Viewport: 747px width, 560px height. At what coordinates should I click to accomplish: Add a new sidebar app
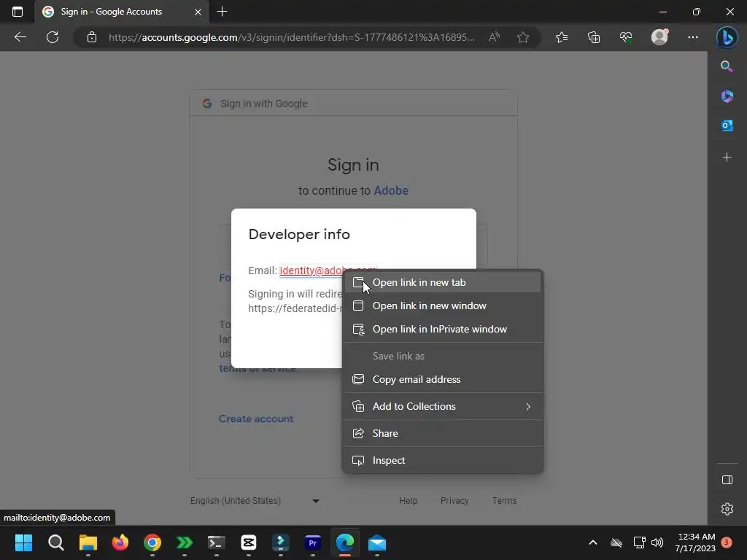[x=727, y=157]
